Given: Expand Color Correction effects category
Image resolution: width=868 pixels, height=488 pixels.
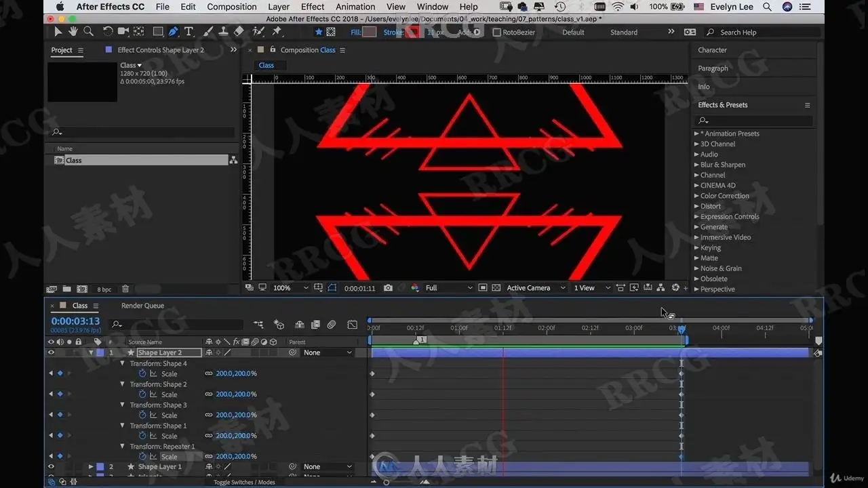Looking at the screenshot, I should click(x=696, y=196).
